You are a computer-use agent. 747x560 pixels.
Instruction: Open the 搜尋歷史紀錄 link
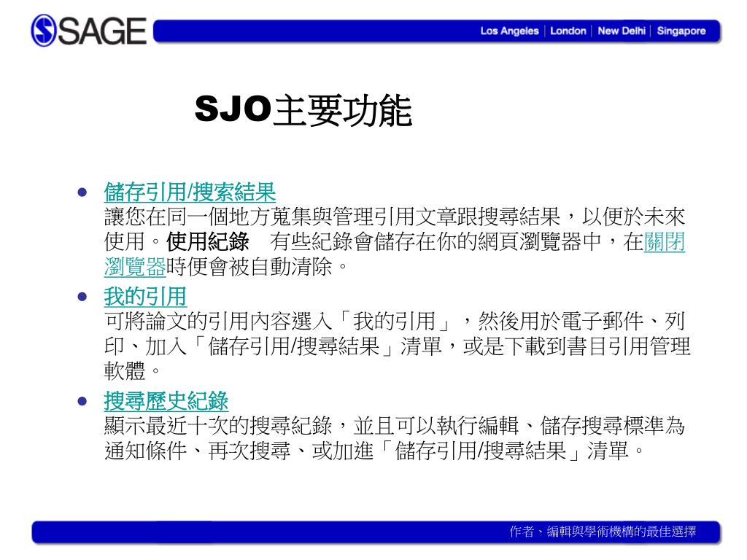pos(166,401)
